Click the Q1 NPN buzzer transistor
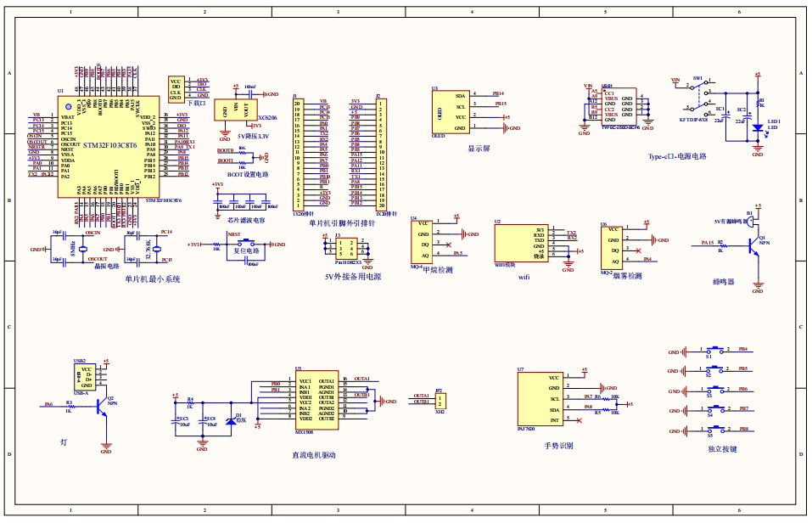This screenshot has width=812, height=523. click(x=754, y=245)
